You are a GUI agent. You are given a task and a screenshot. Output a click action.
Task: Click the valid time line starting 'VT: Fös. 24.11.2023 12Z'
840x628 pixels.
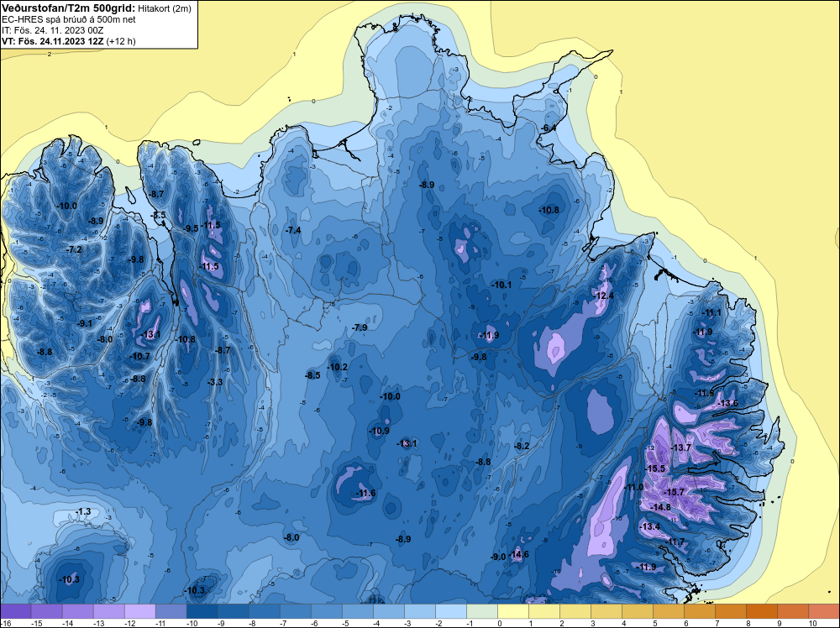(x=69, y=41)
